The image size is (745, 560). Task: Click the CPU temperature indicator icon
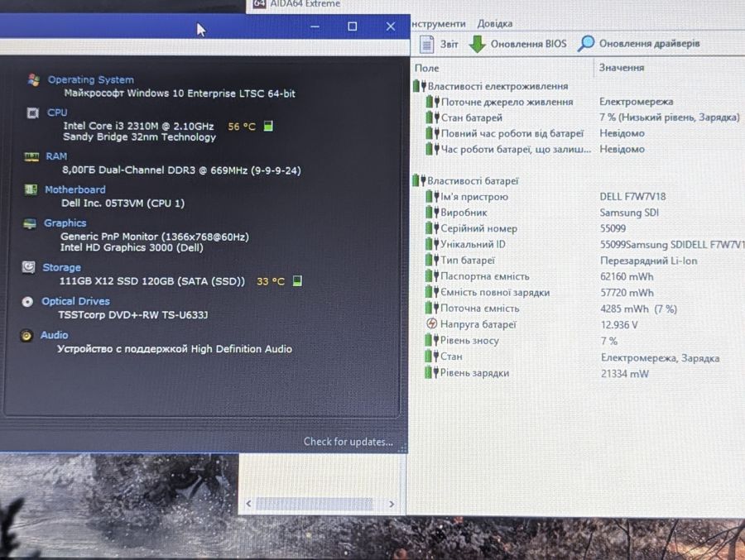coord(268,126)
